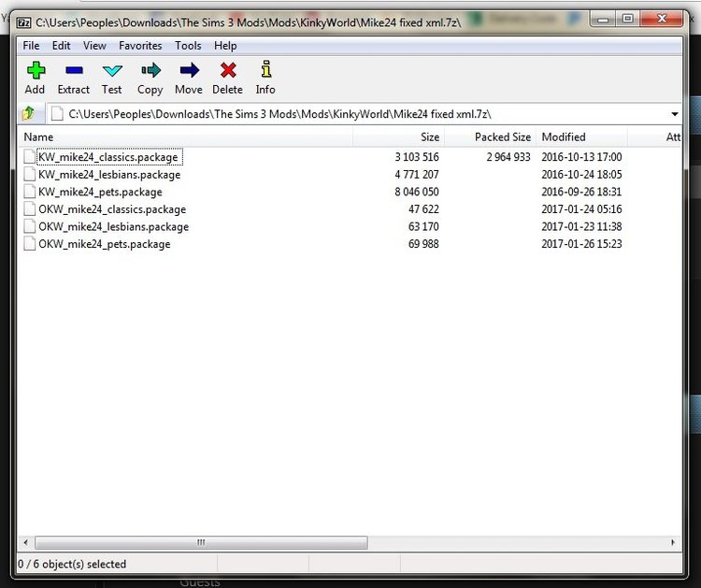
Task: Click the scroll right arrow
Action: point(673,542)
